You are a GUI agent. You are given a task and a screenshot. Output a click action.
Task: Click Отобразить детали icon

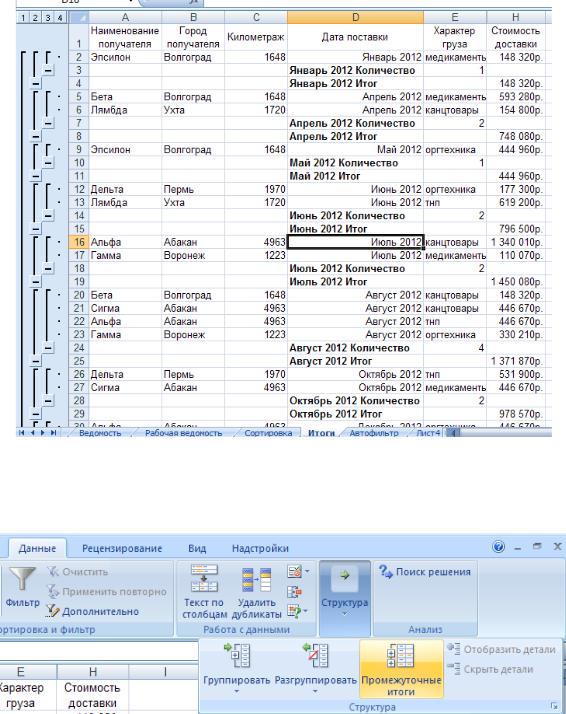pyautogui.click(x=454, y=649)
